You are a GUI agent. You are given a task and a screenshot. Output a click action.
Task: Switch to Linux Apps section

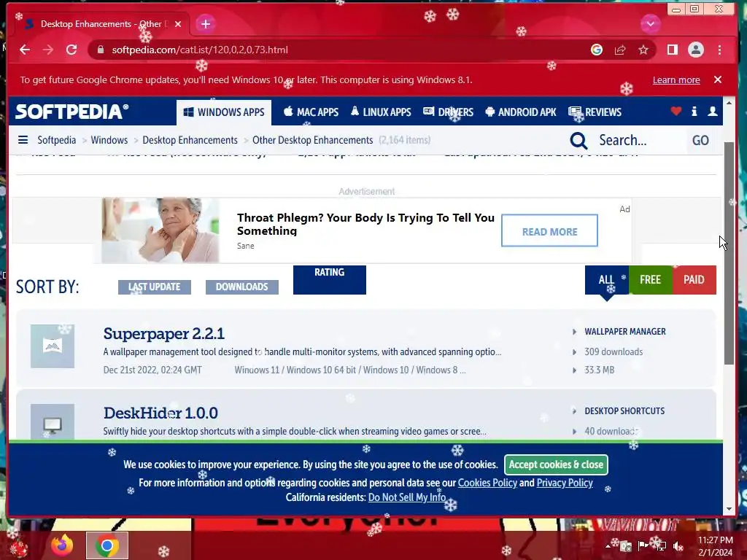381,112
